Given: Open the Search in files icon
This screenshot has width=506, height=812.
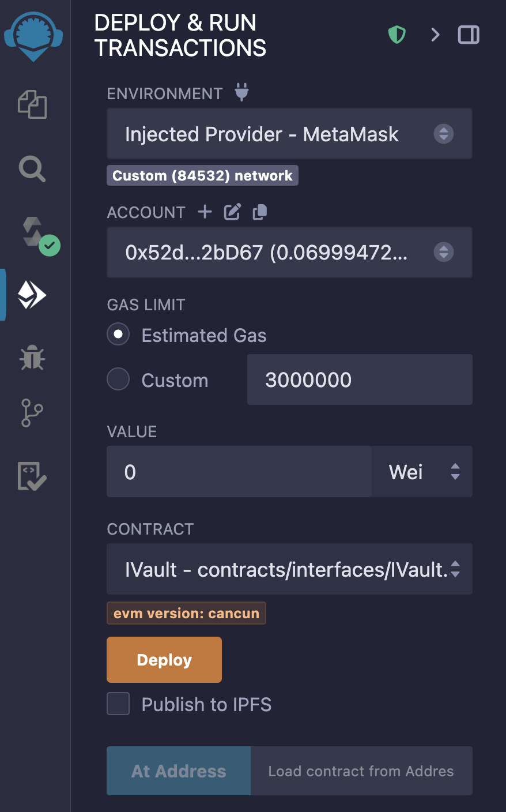Looking at the screenshot, I should 32,170.
